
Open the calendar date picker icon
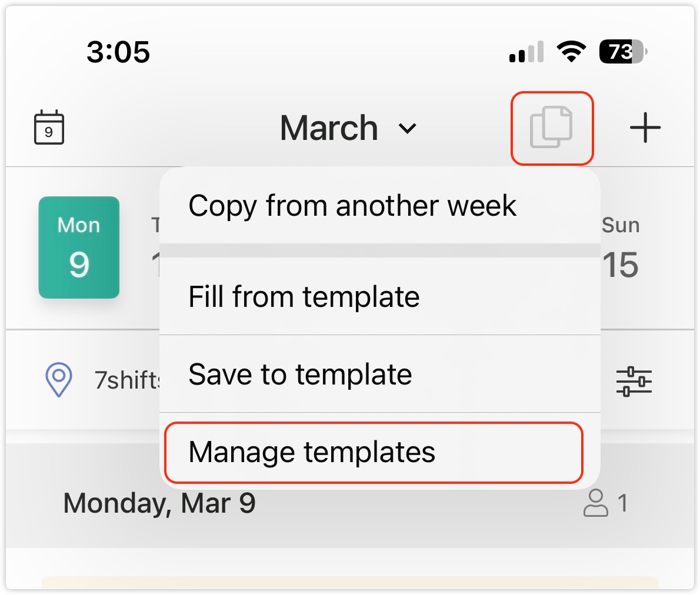49,127
